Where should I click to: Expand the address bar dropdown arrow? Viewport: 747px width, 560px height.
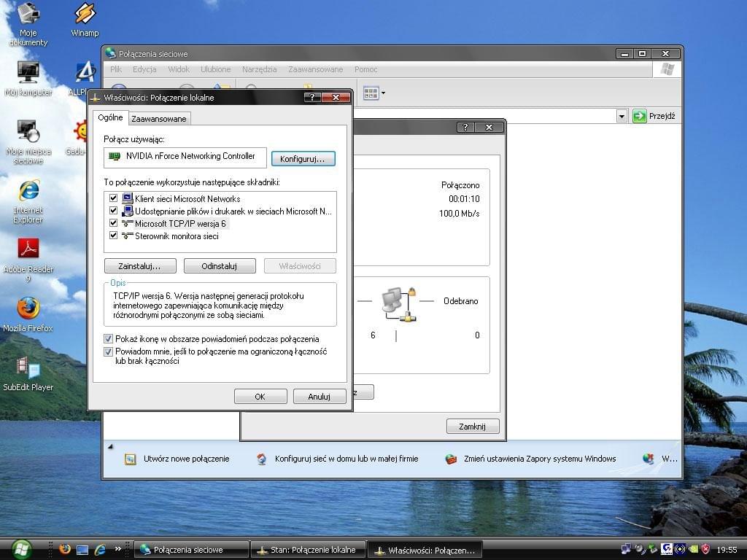(622, 116)
